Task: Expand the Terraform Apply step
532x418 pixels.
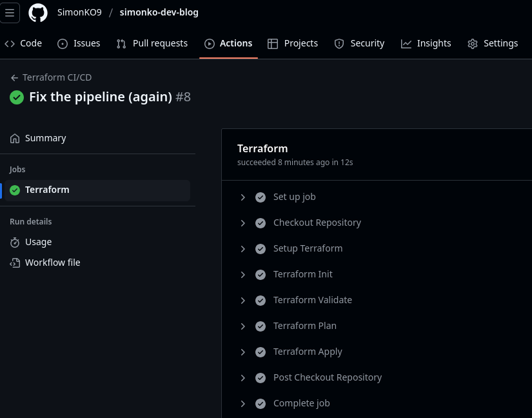Action: (243, 352)
